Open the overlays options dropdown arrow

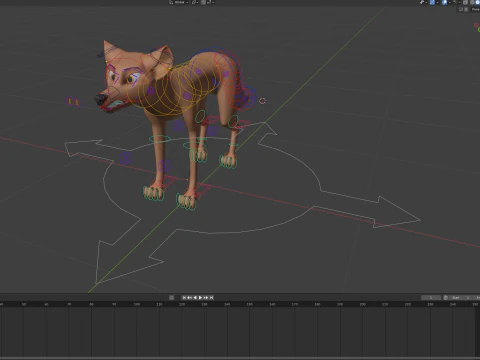pos(450,2)
